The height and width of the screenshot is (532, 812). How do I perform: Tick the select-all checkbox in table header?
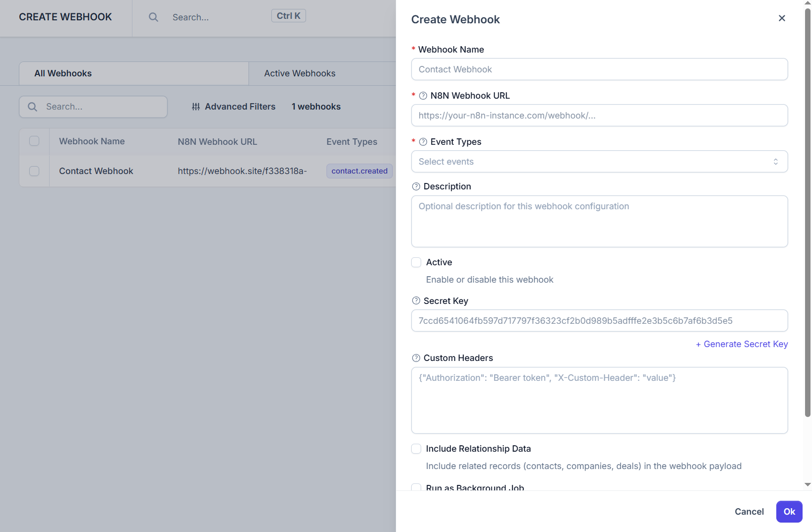pos(34,141)
